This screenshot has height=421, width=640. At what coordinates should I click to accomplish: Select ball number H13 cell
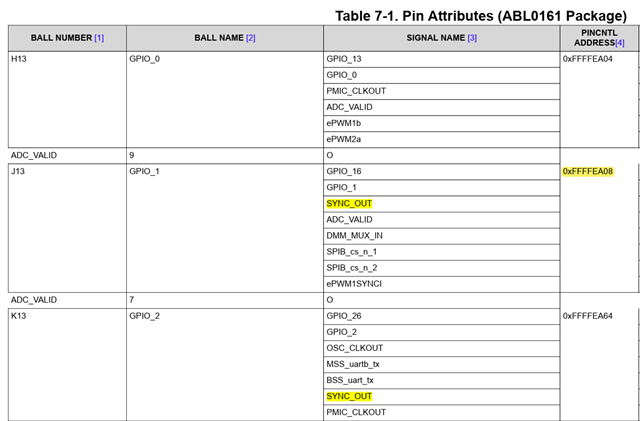18,59
